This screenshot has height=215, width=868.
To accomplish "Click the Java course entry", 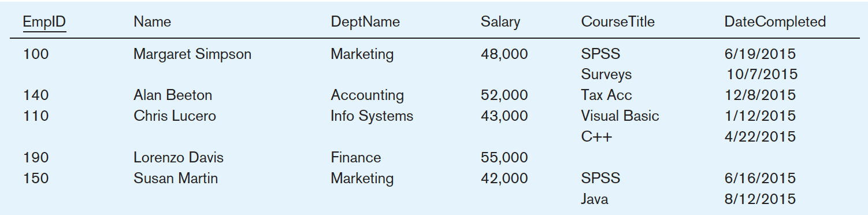I will [595, 199].
